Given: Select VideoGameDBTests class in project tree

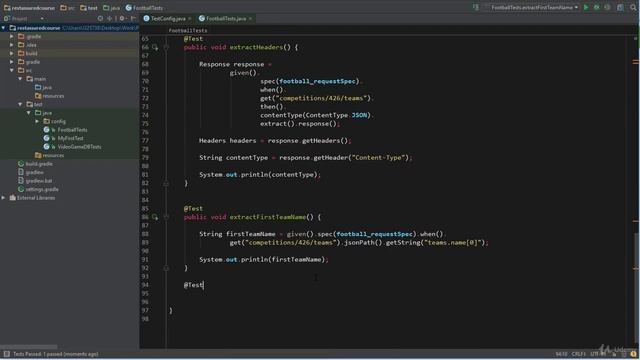Looking at the screenshot, I should point(72,147).
